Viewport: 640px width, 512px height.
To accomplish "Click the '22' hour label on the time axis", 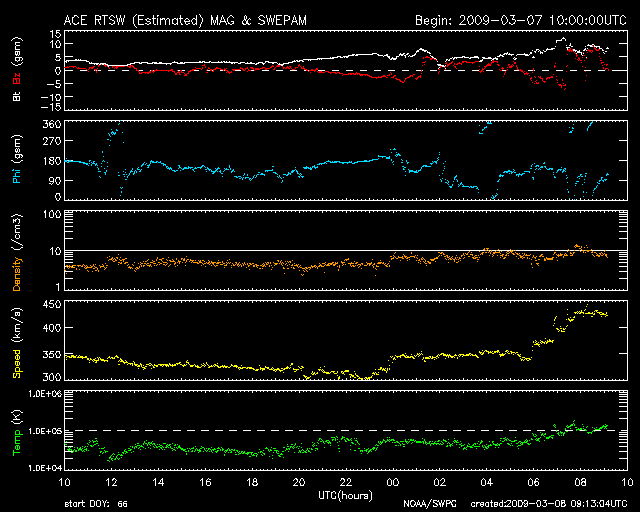I will click(346, 483).
